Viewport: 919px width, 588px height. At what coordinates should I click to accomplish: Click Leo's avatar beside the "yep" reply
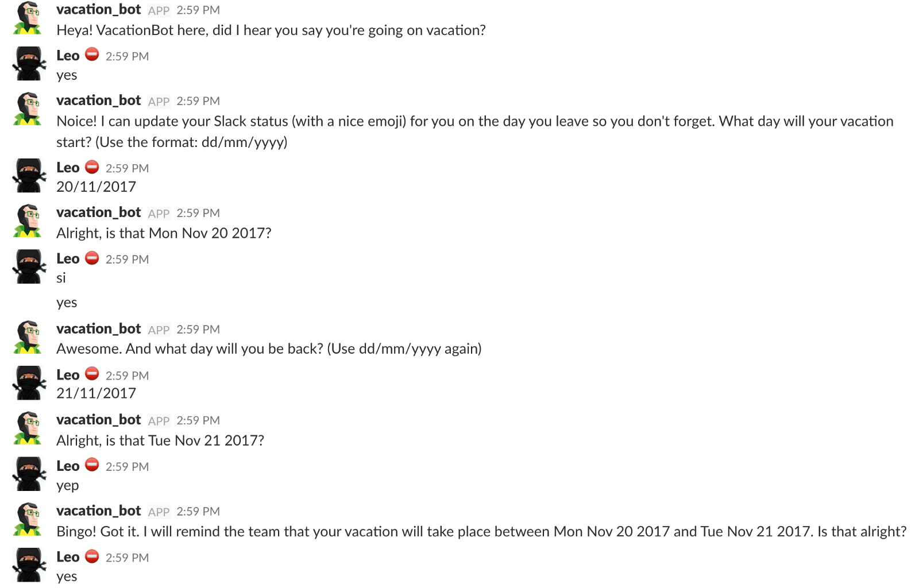29,474
